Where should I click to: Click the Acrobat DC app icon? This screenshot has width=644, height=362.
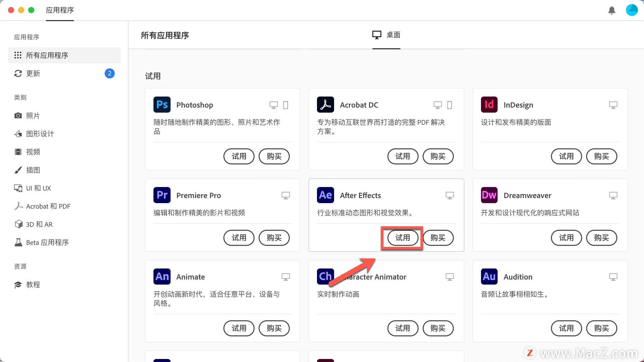coord(325,105)
